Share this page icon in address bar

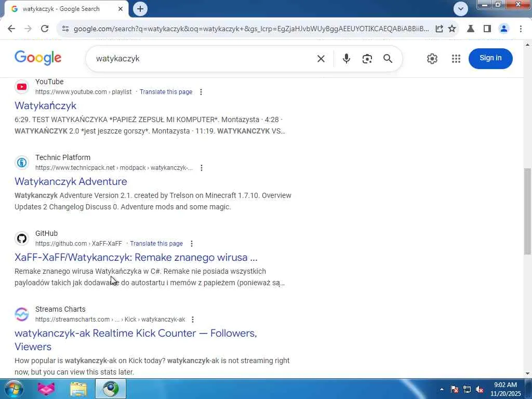pos(439,29)
